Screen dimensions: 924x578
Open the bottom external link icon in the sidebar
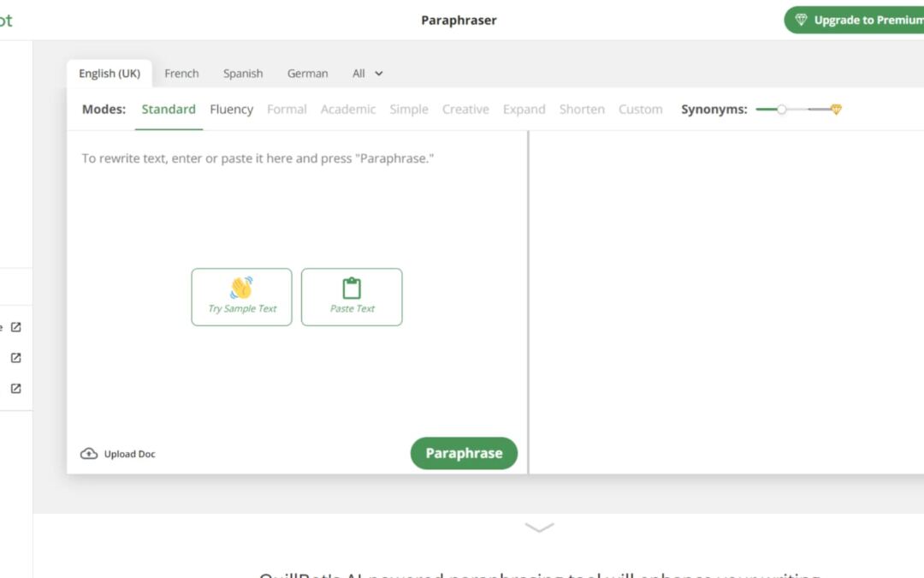click(15, 388)
